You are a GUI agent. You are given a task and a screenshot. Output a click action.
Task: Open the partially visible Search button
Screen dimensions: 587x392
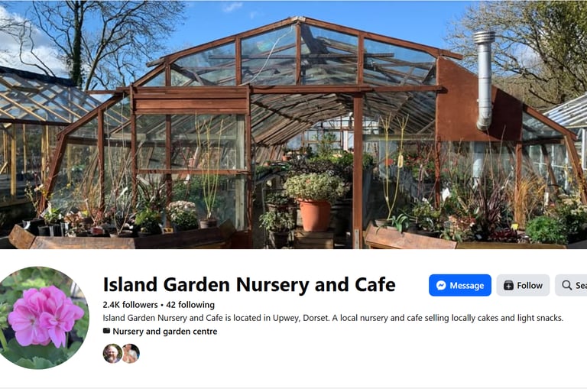pos(571,285)
